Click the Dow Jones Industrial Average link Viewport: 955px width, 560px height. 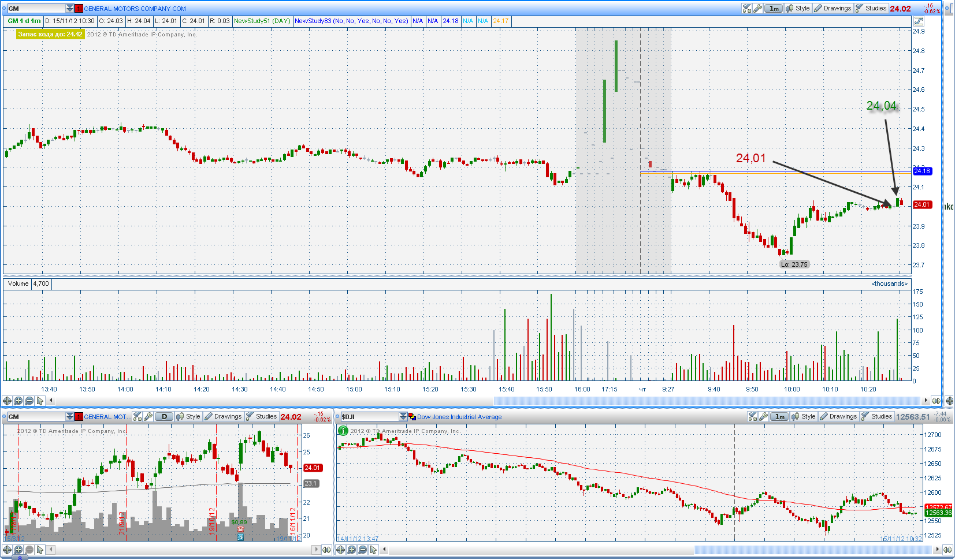click(459, 417)
